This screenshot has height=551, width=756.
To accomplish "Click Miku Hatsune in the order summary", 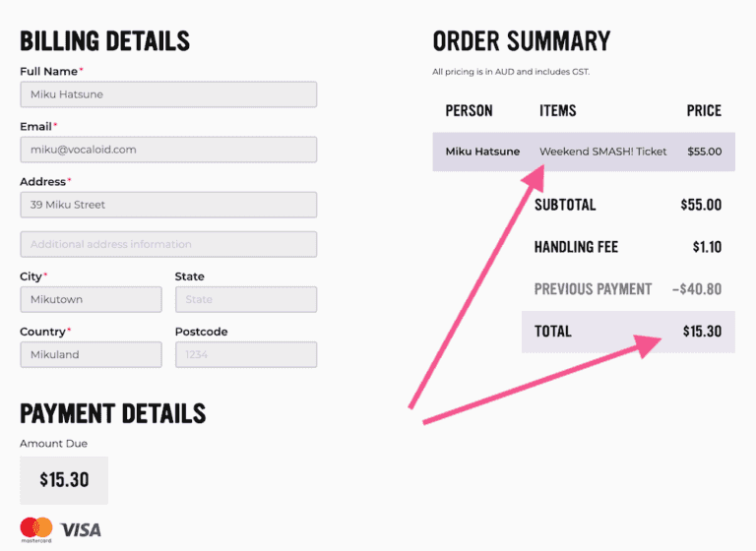I will point(482,152).
